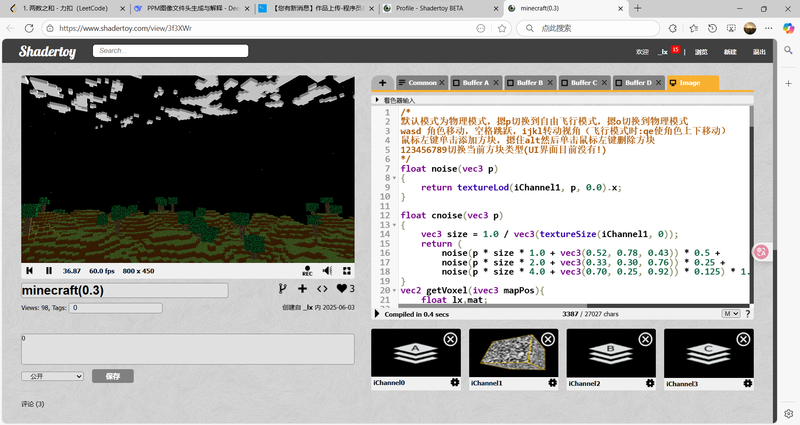Image resolution: width=800 pixels, height=425 pixels.
Task: Click the Shadertoy search box
Action: 170,51
